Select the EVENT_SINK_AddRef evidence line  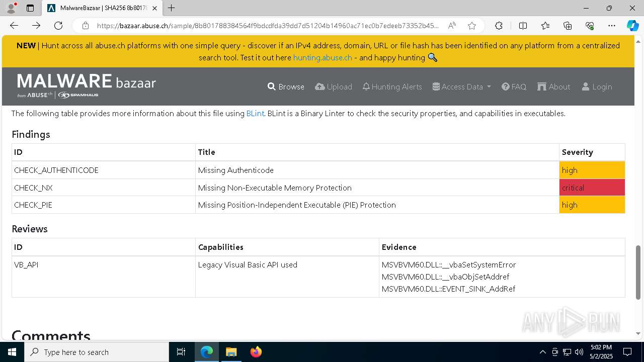pos(448,289)
